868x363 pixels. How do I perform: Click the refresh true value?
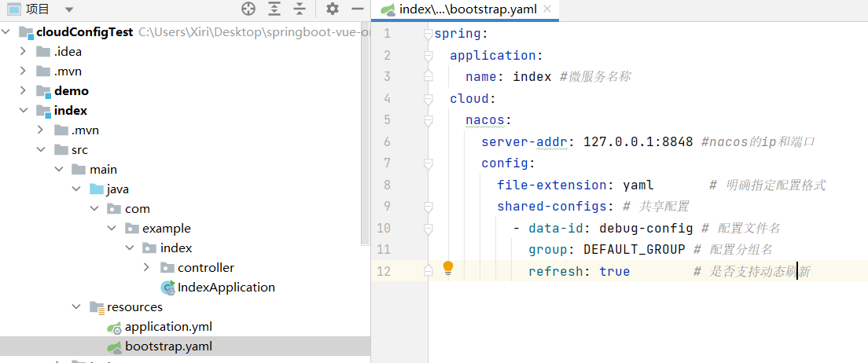click(x=615, y=272)
